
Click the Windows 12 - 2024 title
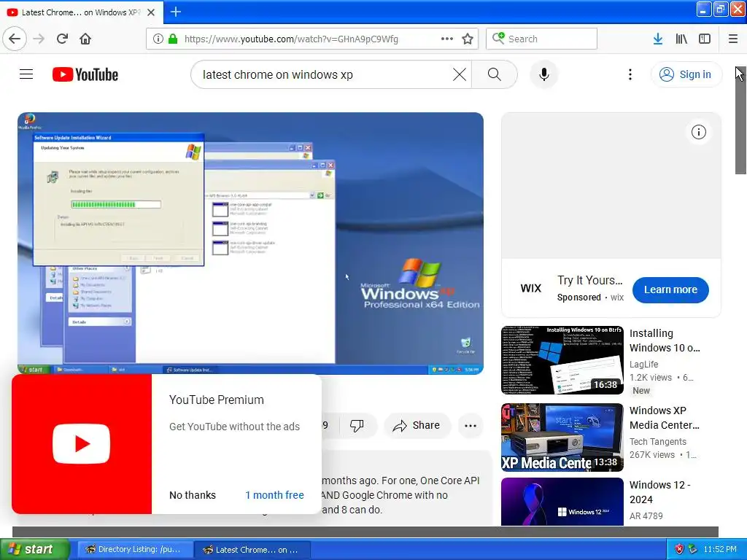pos(659,492)
